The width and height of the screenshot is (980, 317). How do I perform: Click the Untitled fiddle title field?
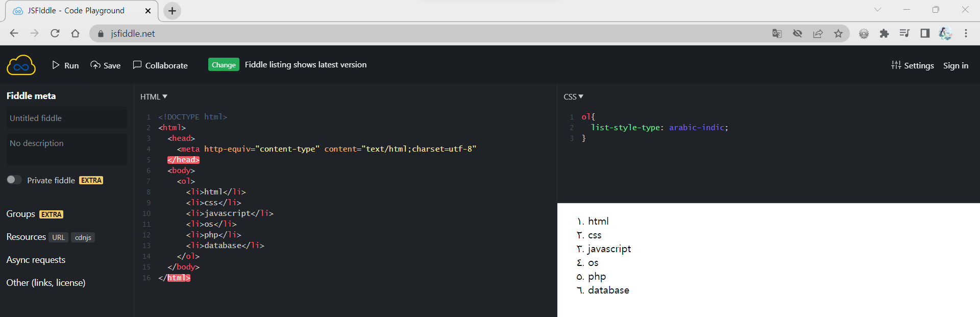[x=66, y=118]
